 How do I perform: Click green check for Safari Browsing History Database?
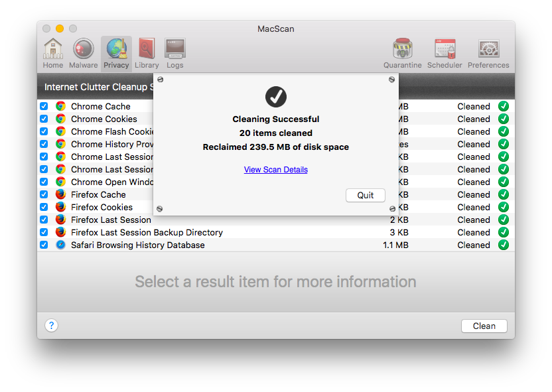click(504, 245)
